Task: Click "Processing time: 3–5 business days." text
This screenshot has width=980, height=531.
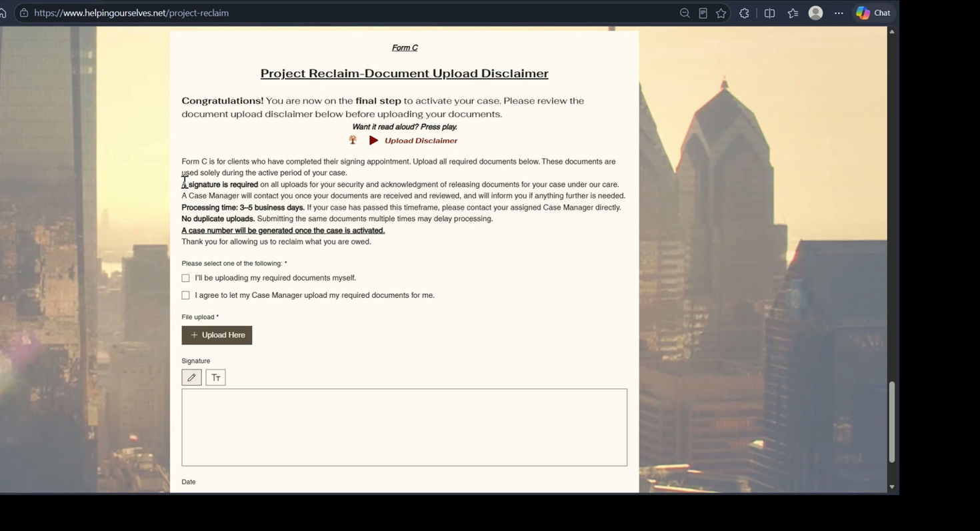Action: (x=243, y=208)
